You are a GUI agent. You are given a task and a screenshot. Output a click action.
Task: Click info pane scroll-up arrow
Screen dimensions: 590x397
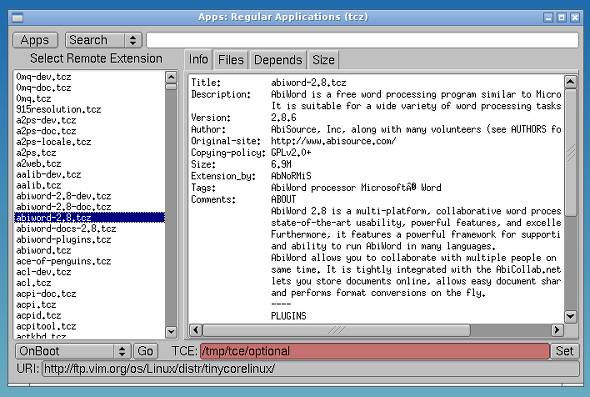(x=570, y=82)
